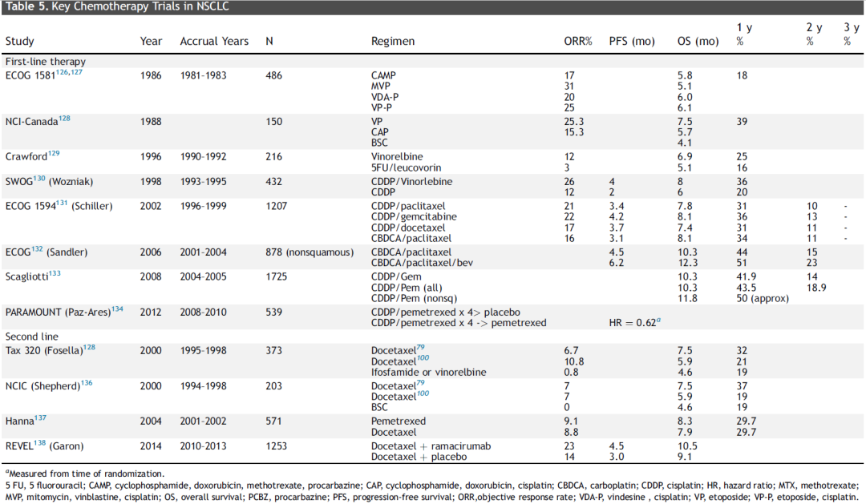Image resolution: width=866 pixels, height=504 pixels.
Task: Click footnote marker a after HR = 0.62
Action: (x=658, y=321)
